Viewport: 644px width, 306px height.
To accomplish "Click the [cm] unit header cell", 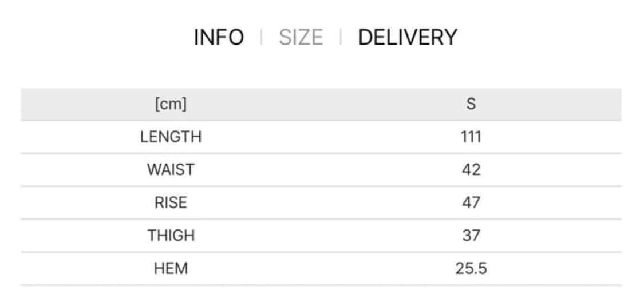I will [171, 104].
